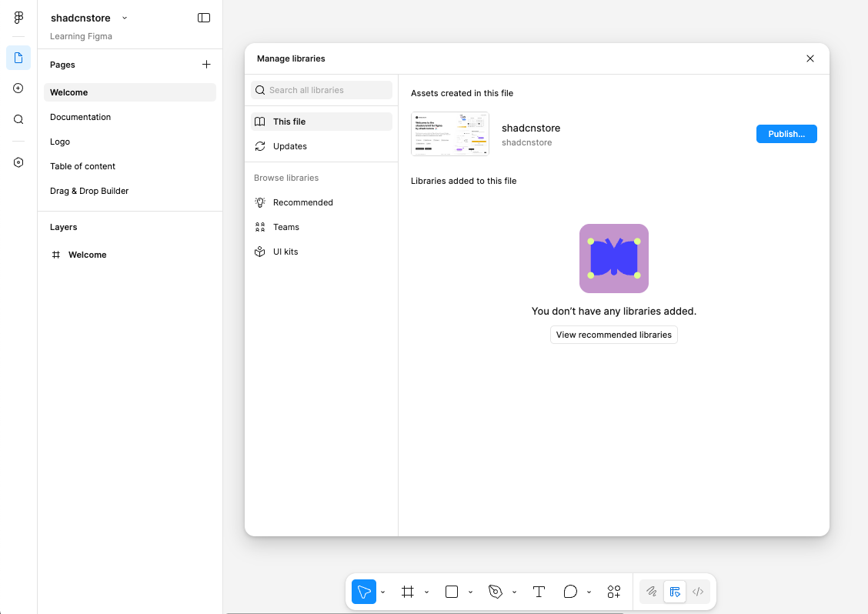Click the frame icon beside Welcome layer
The height and width of the screenshot is (614, 868).
coord(56,255)
